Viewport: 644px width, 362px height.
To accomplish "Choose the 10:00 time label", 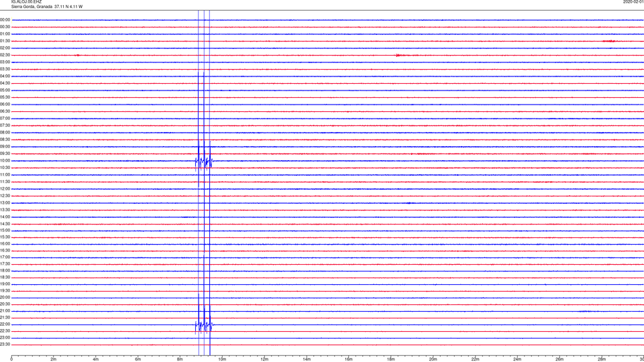I will pyautogui.click(x=5, y=160).
